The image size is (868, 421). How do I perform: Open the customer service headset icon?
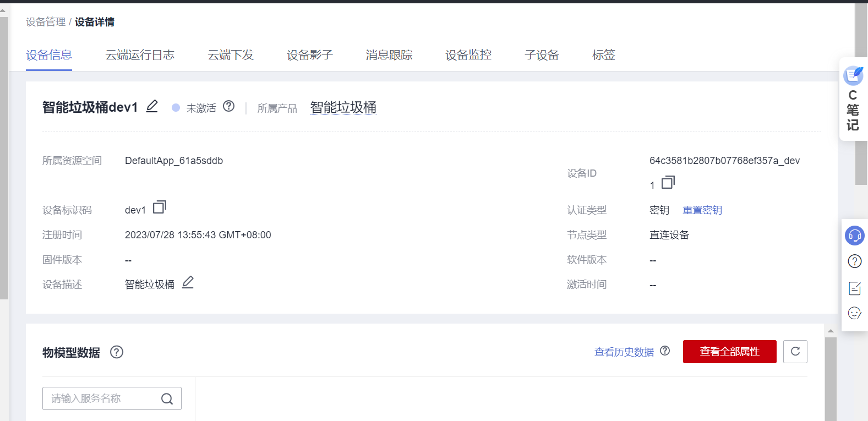point(855,236)
